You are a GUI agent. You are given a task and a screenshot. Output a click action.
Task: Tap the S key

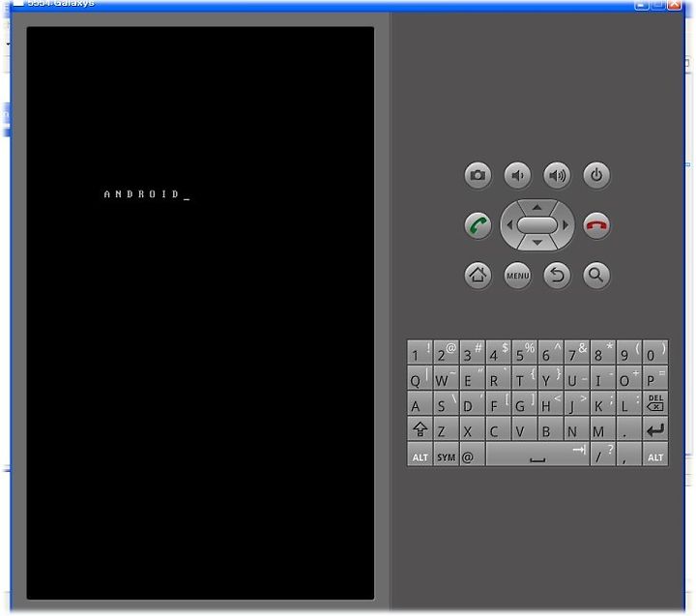pyautogui.click(x=446, y=403)
